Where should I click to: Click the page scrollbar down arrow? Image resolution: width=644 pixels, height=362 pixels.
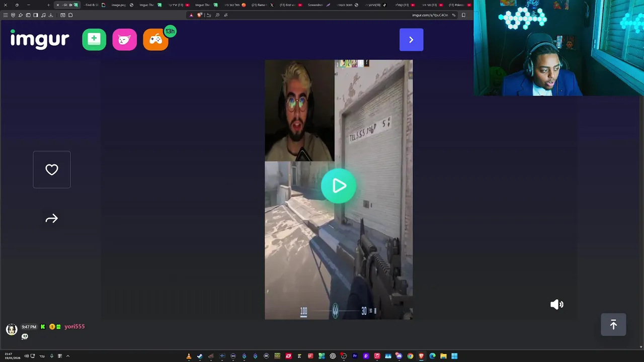(x=641, y=347)
